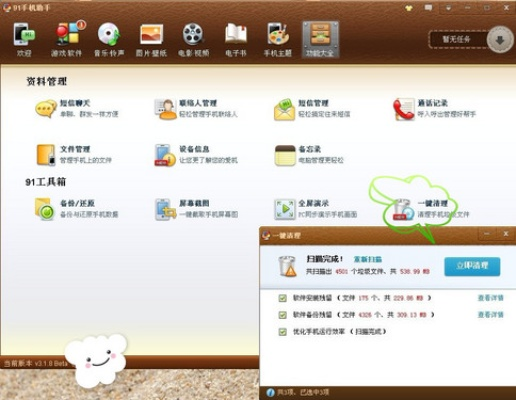This screenshot has width=516, height=400.
Task: Open 备份/还原 backup and restore
Action: click(77, 209)
